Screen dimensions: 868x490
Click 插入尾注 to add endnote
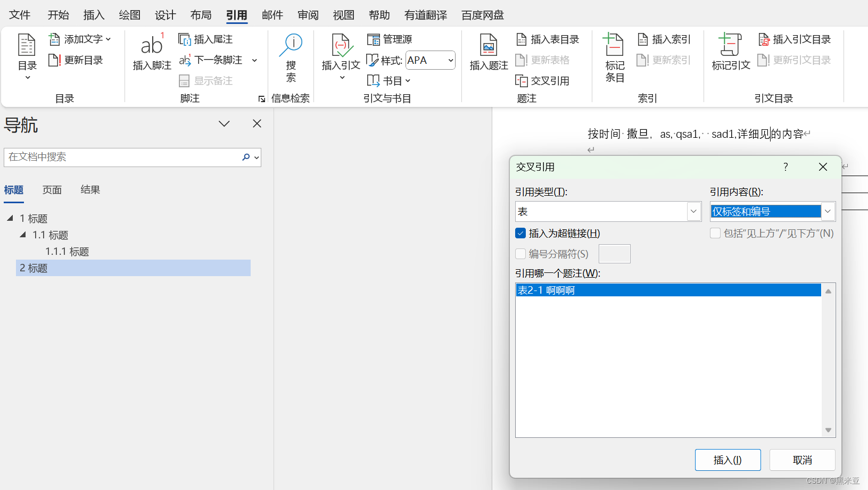pyautogui.click(x=205, y=39)
